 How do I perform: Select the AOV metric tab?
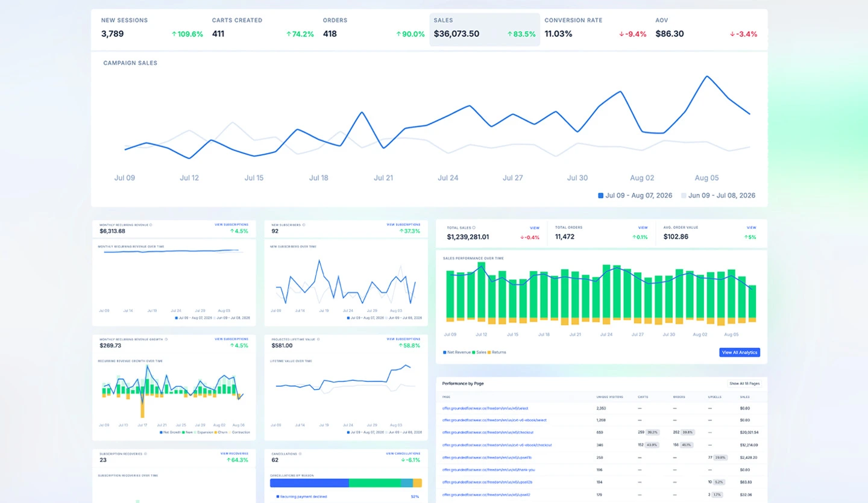(706, 29)
